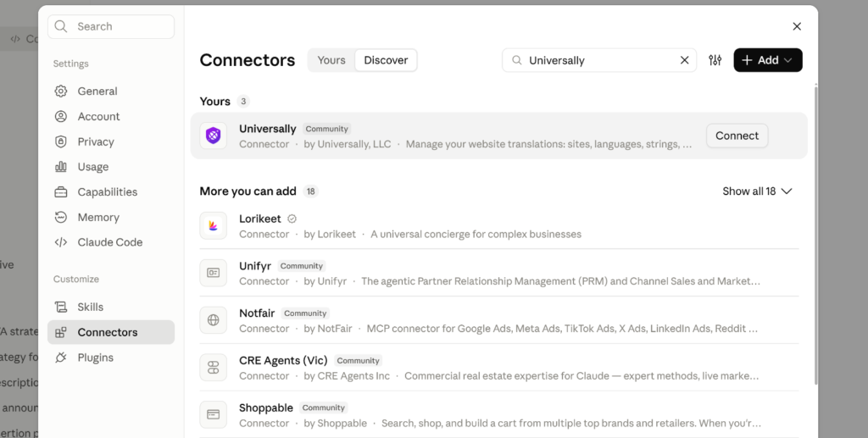Open the CRE Agents (Vic) row
This screenshot has height=438, width=868.
pos(498,367)
